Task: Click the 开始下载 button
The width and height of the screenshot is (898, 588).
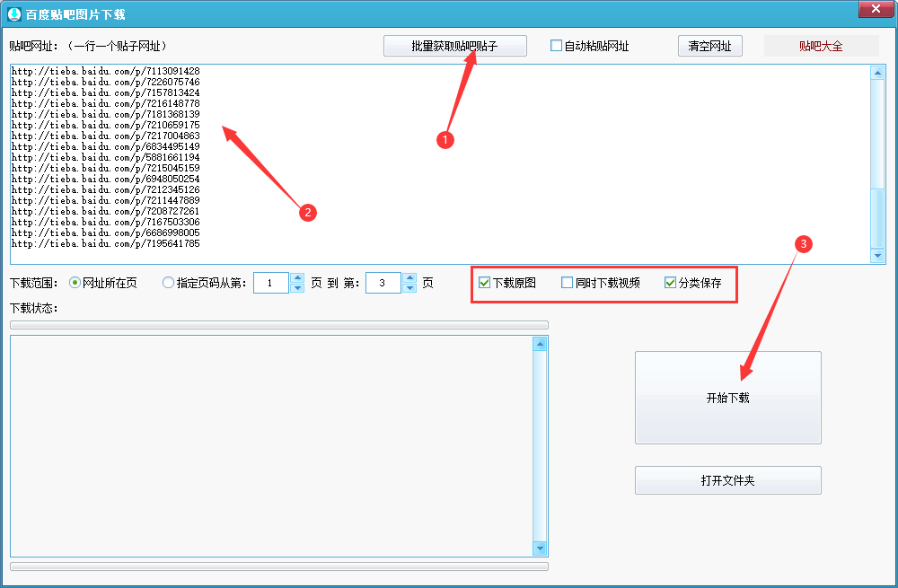Action: point(727,398)
